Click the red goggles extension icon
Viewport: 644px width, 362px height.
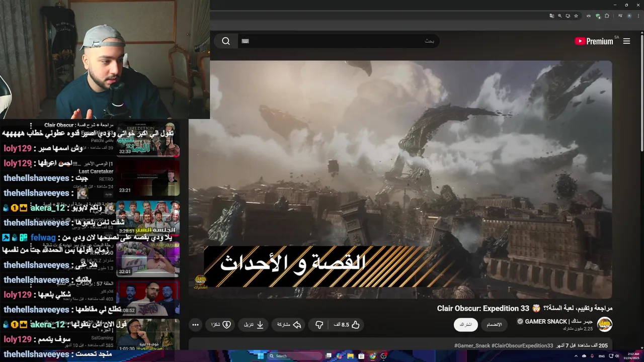[x=589, y=16]
